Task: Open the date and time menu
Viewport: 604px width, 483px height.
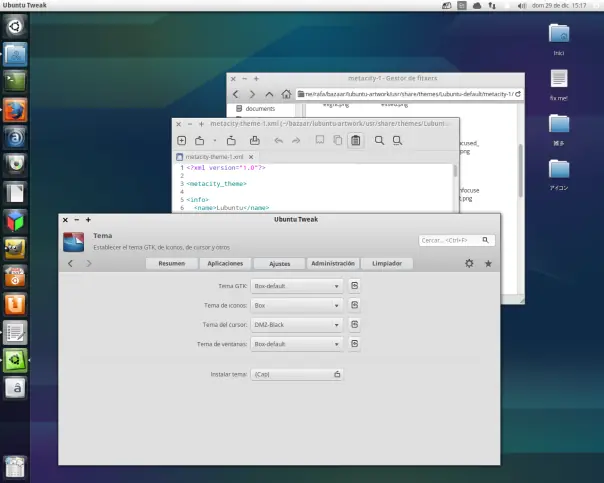Action: 559,5
